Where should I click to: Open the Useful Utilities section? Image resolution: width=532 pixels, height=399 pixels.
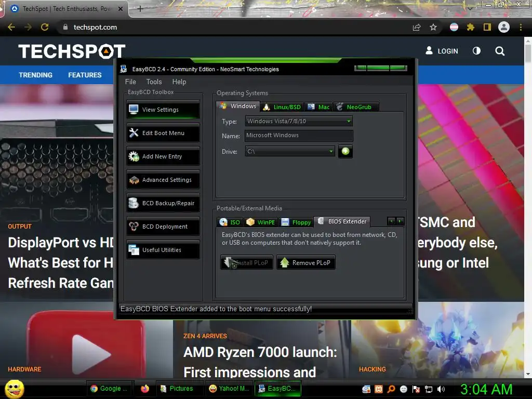coord(163,250)
